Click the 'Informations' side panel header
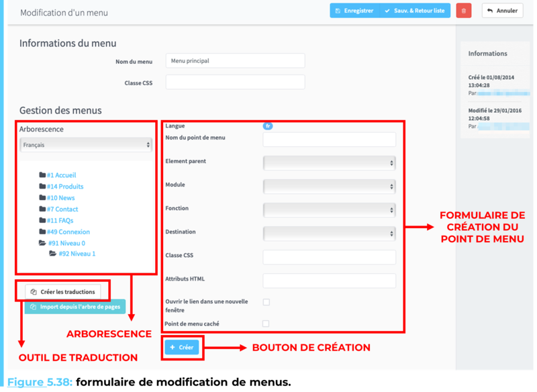The image size is (537, 392). click(488, 54)
